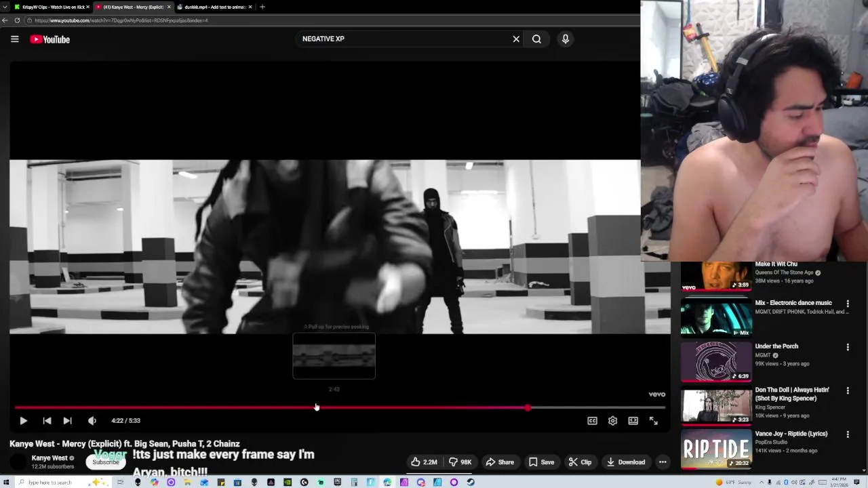
Task: Reload the page with the refresh icon
Action: (17, 20)
